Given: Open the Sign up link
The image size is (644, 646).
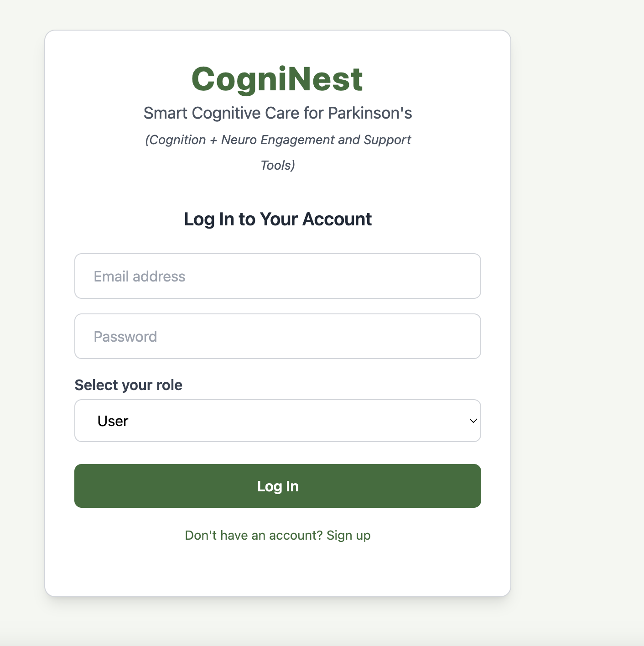Looking at the screenshot, I should [x=348, y=535].
